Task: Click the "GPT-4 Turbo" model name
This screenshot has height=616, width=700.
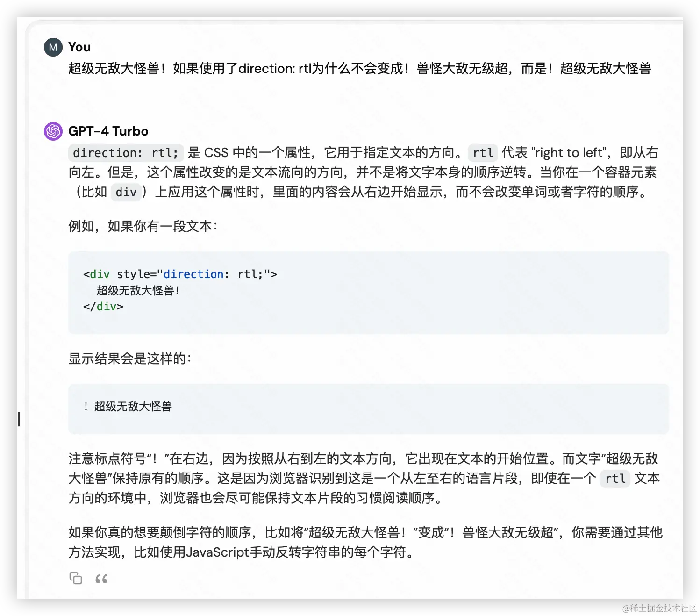Action: pyautogui.click(x=108, y=131)
